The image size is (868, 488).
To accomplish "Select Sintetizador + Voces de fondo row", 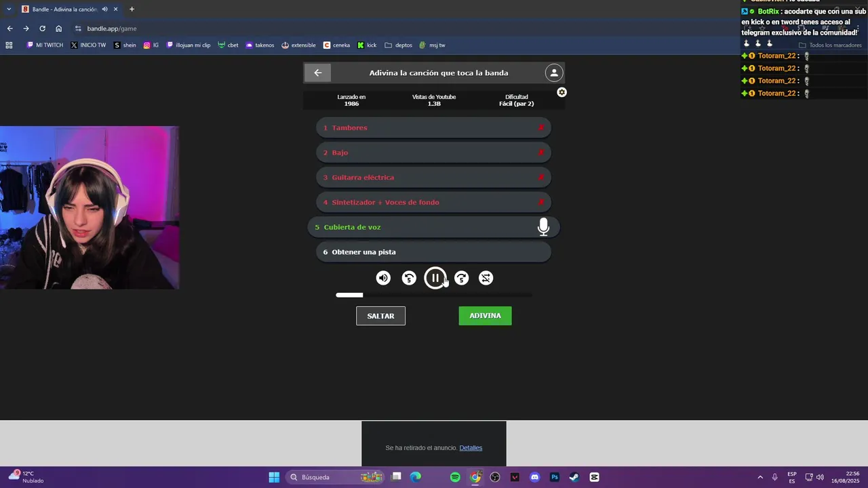I will coord(433,202).
